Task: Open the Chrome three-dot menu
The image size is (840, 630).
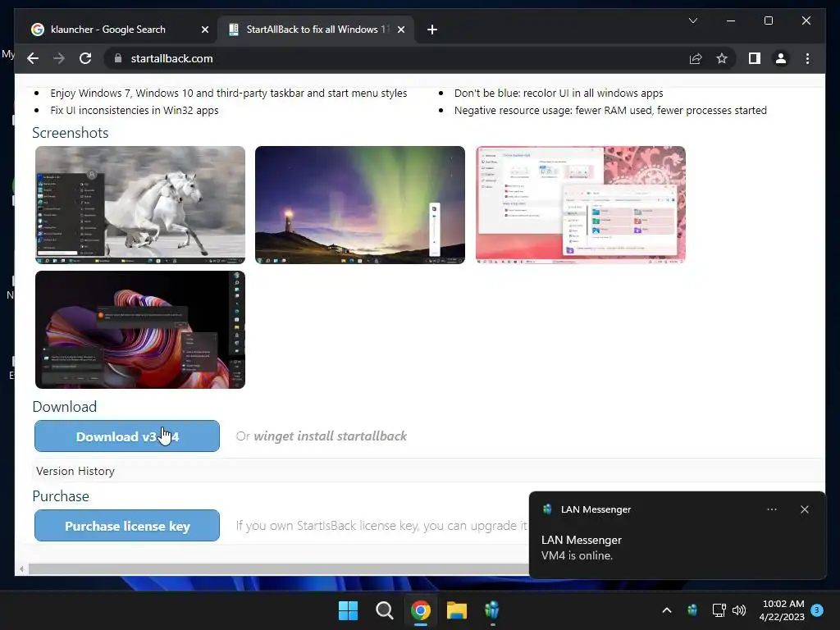Action: click(807, 58)
